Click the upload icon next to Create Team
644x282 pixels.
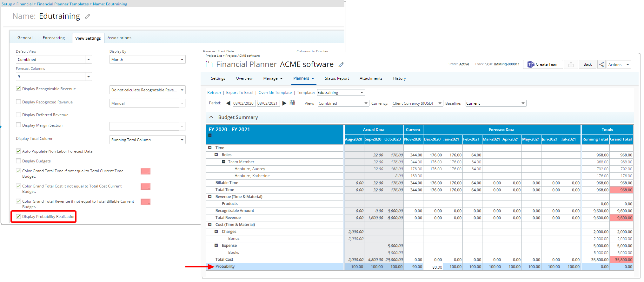point(571,64)
